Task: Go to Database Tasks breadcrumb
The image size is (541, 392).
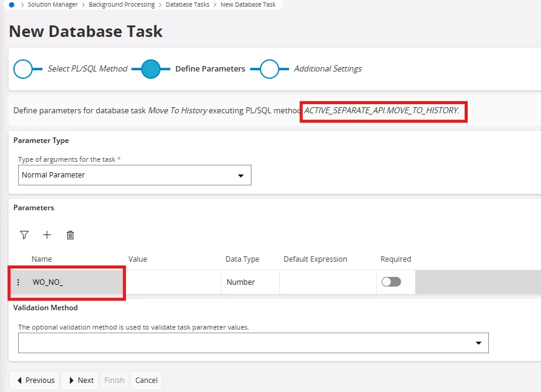Action: 188,4
